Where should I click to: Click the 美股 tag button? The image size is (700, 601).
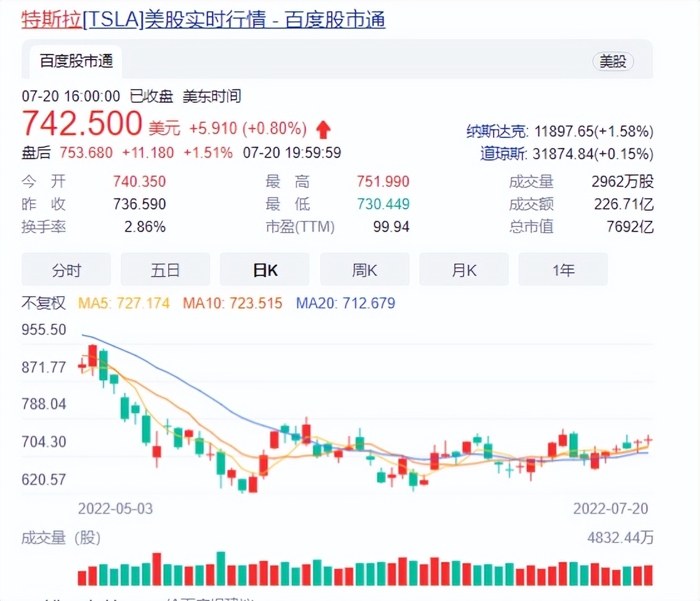tap(612, 61)
